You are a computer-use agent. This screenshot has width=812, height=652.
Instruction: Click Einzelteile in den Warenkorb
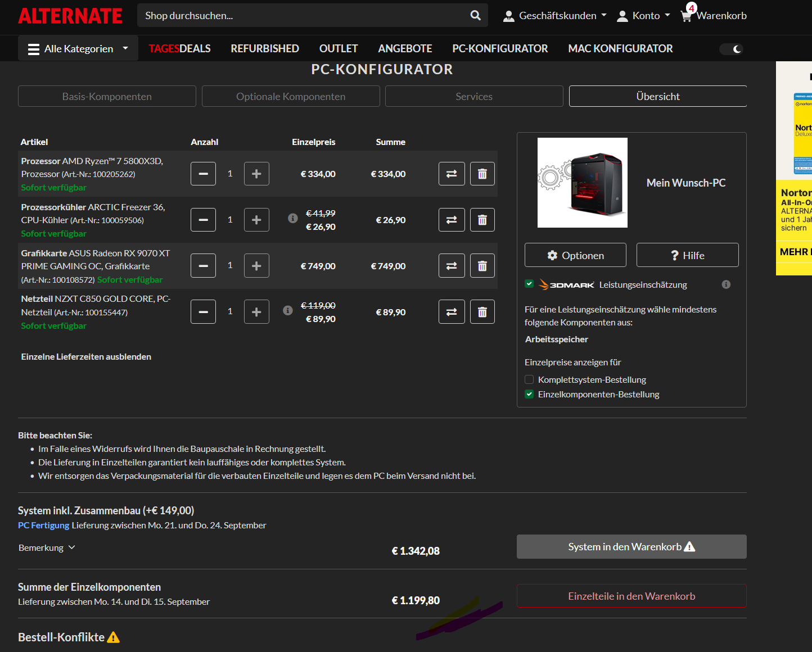(x=631, y=596)
